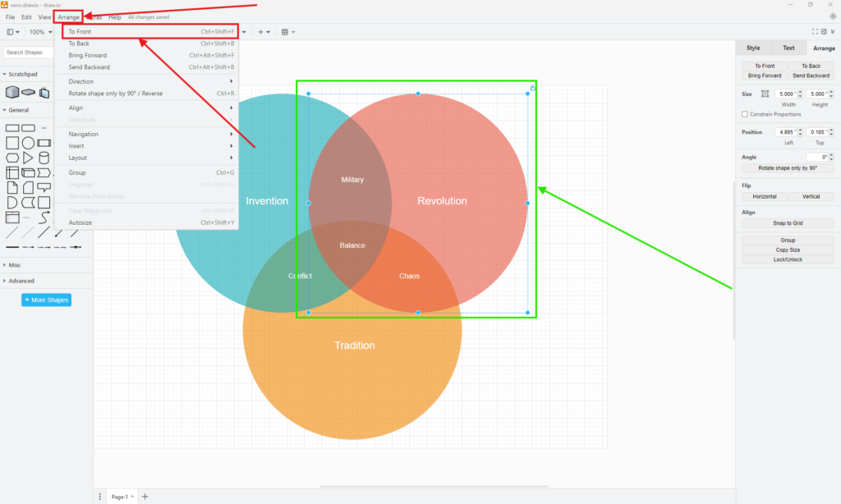Select Send Backward menu entry
This screenshot has width=841, height=504.
coord(146,67)
